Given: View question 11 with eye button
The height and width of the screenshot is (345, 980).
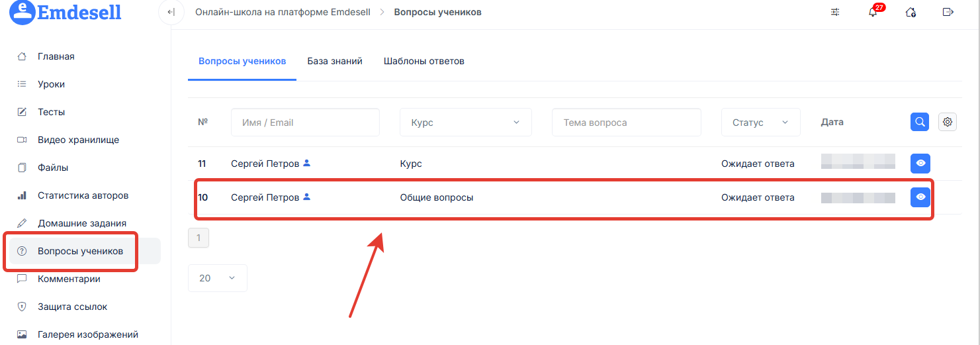Looking at the screenshot, I should pyautogui.click(x=920, y=163).
